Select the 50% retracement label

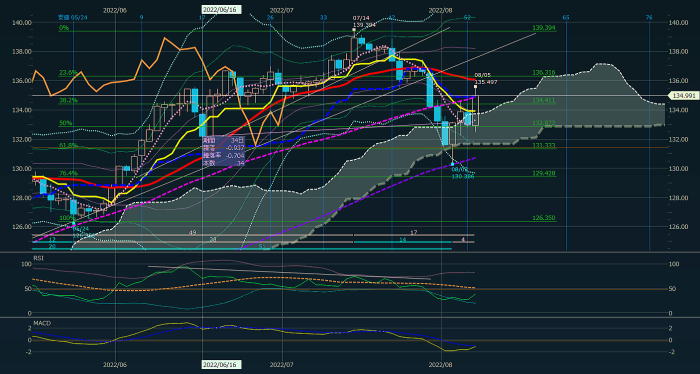[x=66, y=123]
